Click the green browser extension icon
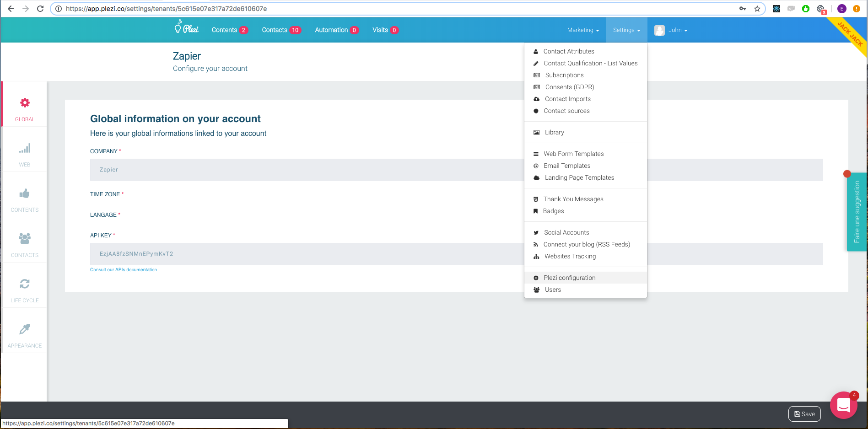 coord(806,9)
